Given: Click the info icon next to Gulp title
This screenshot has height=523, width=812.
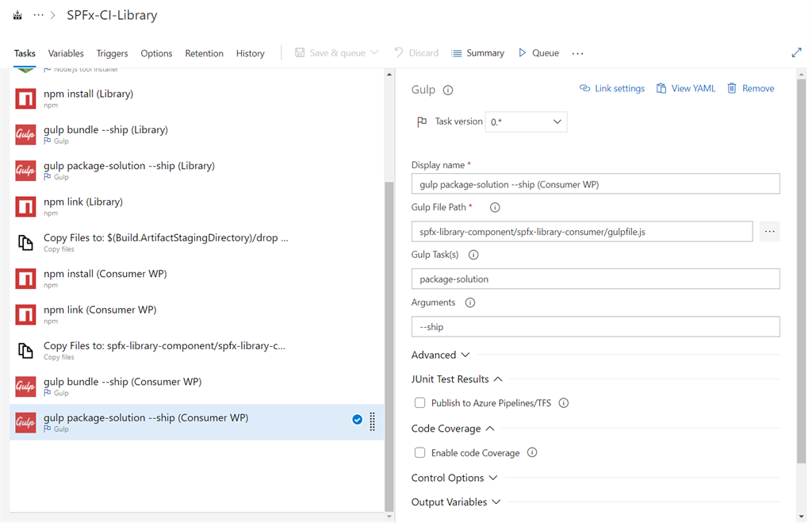Looking at the screenshot, I should tap(448, 90).
